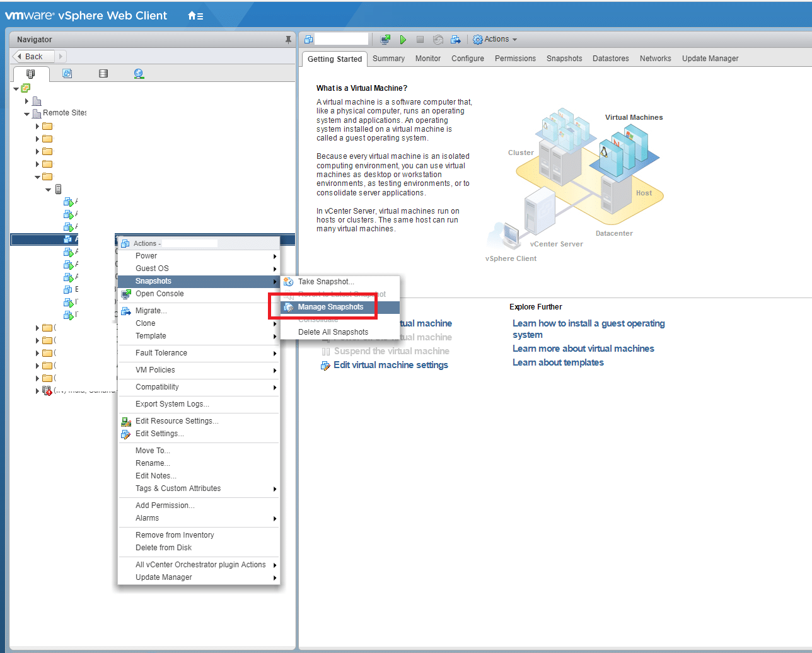Power on the VM with green play icon

[x=403, y=40]
